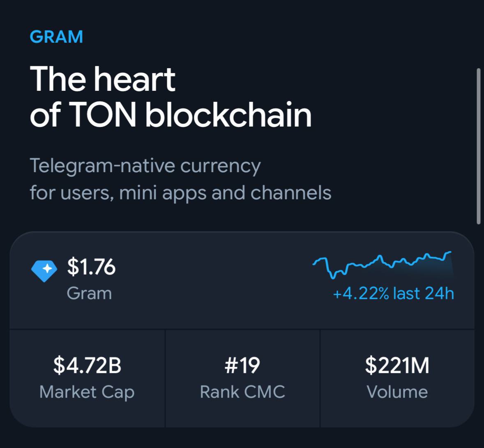Click the blue Gram diamond icon
Screen dimensions: 484x448
[x=44, y=271]
